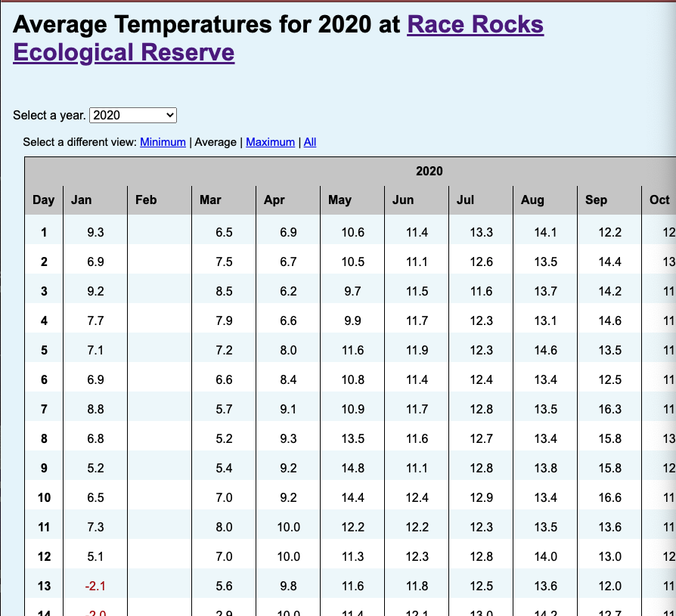Click the red -2.1 value for January 13

95,587
